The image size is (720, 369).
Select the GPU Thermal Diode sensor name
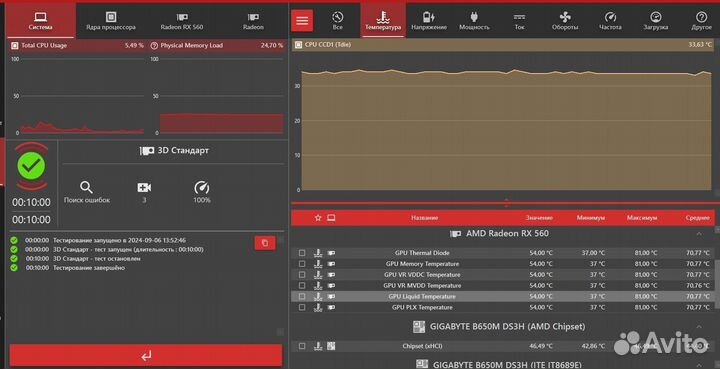pos(422,253)
